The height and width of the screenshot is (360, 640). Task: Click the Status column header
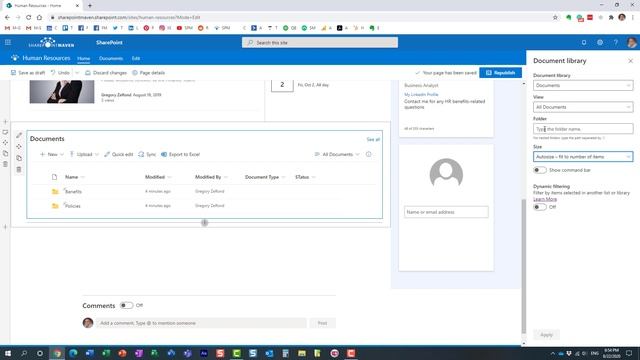pos(305,177)
